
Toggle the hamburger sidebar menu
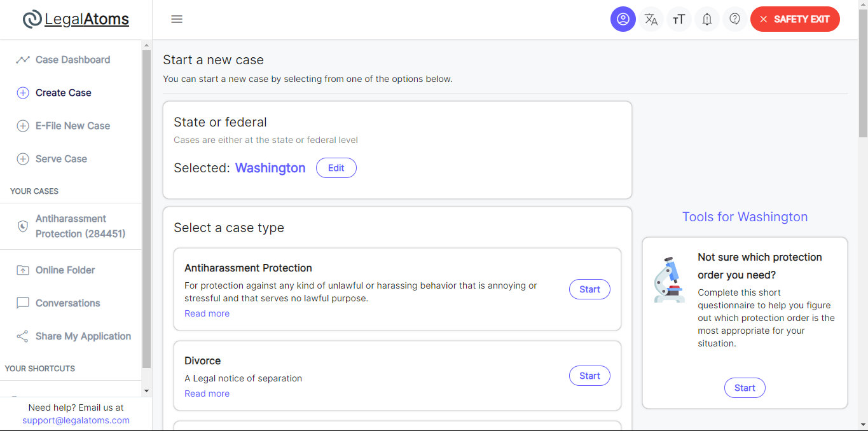pos(177,19)
